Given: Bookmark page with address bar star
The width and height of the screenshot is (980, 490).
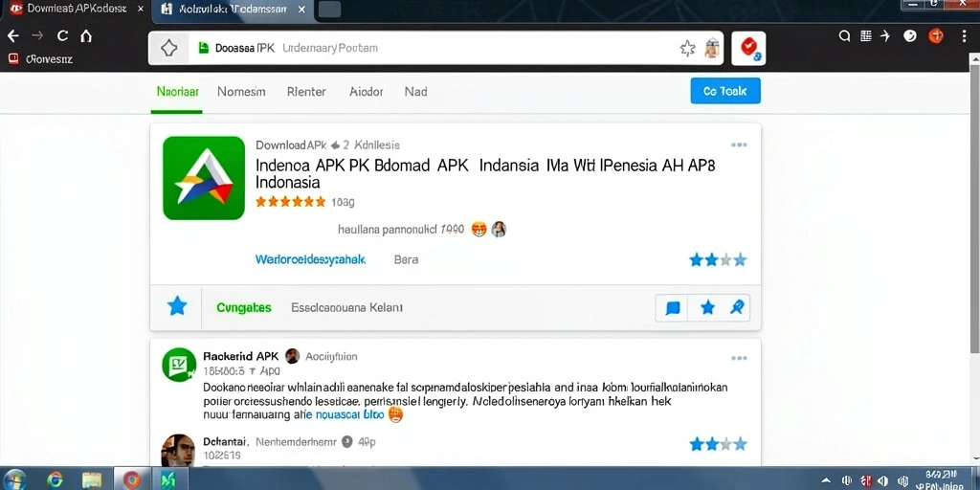Looking at the screenshot, I should point(687,48).
